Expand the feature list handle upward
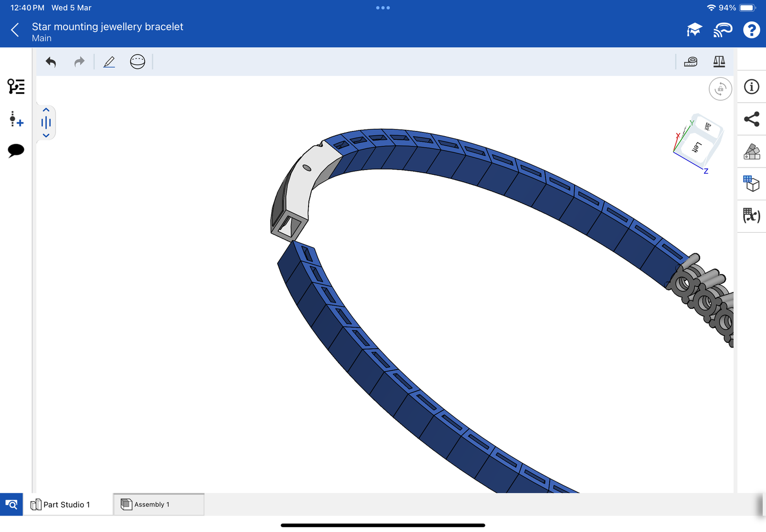The width and height of the screenshot is (766, 532). (x=46, y=110)
